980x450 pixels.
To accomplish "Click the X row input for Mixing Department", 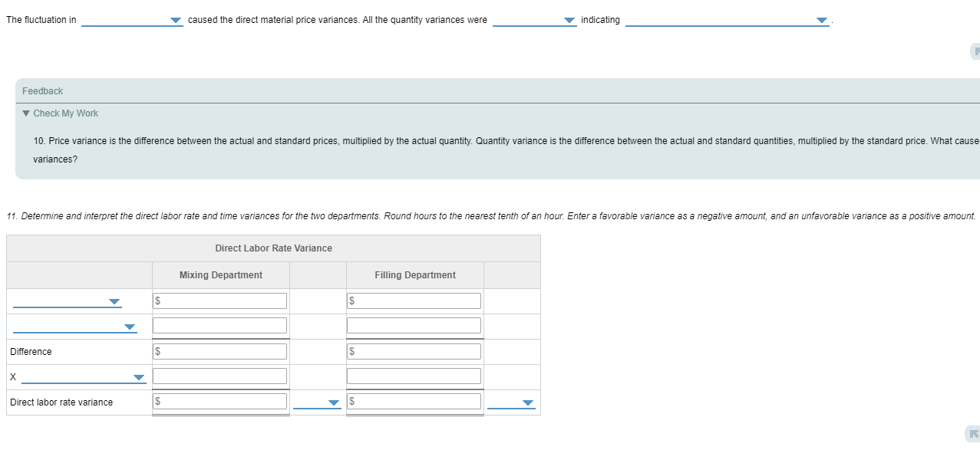I will pyautogui.click(x=219, y=376).
